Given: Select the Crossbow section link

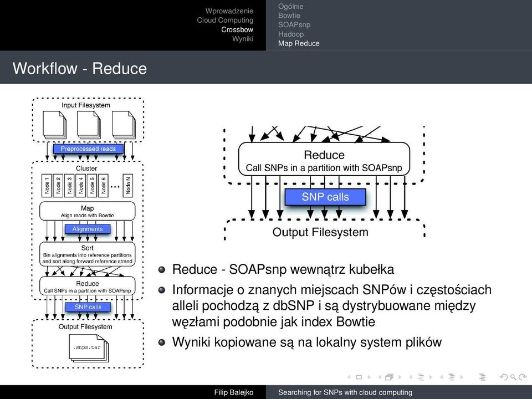Looking at the screenshot, I should pyautogui.click(x=237, y=29).
